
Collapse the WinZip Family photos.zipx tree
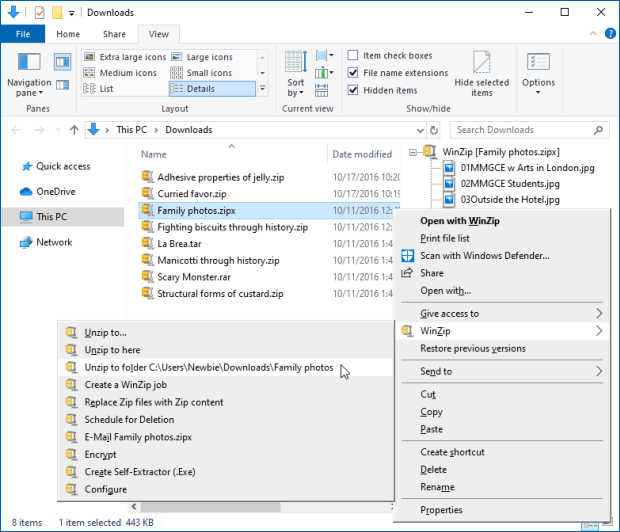(412, 152)
